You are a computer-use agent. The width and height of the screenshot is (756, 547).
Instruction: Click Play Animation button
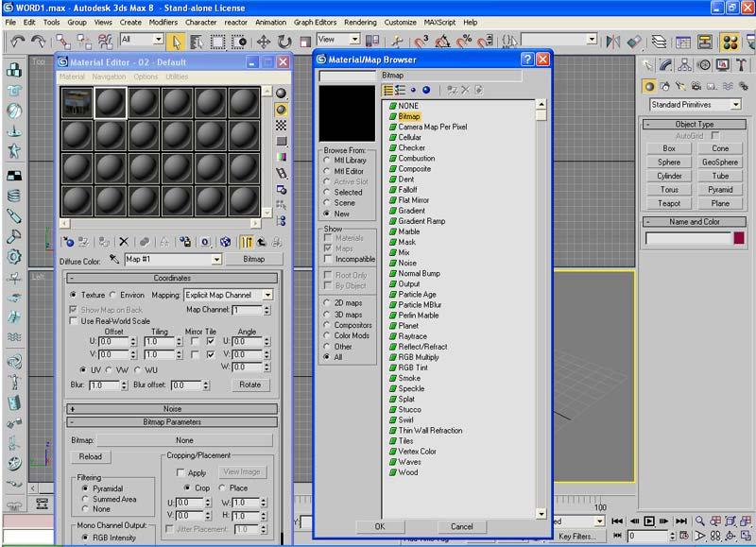(649, 521)
